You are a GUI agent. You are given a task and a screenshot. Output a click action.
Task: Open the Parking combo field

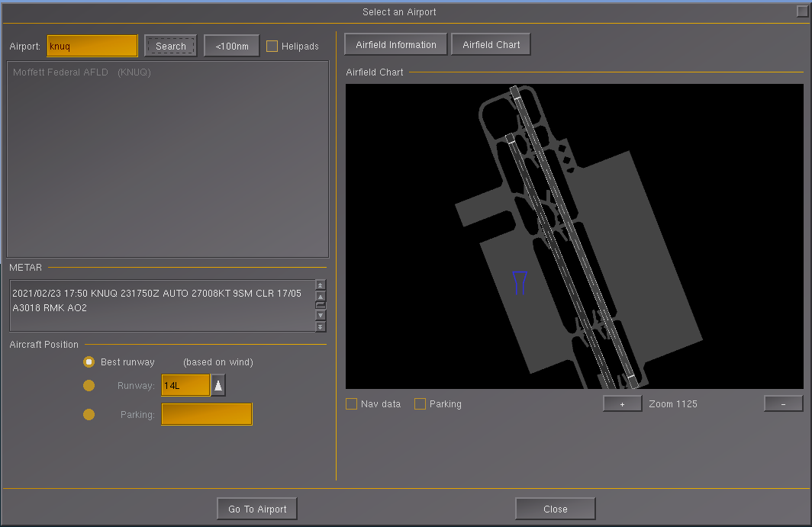tap(207, 414)
